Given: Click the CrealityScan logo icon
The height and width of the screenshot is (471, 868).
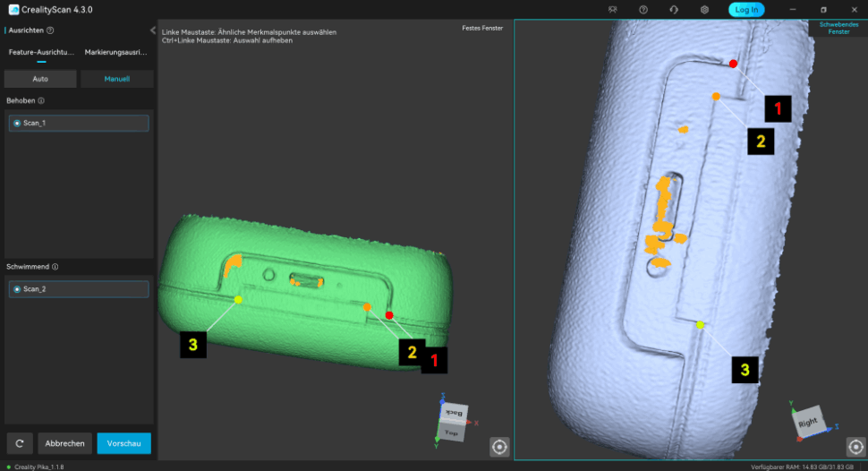Looking at the screenshot, I should pyautogui.click(x=13, y=10).
